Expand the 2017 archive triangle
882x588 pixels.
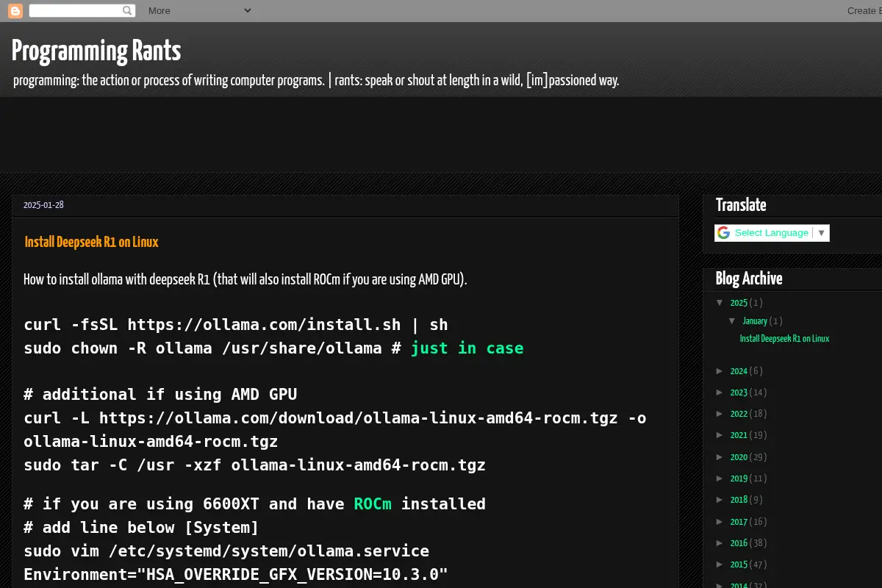coord(720,521)
